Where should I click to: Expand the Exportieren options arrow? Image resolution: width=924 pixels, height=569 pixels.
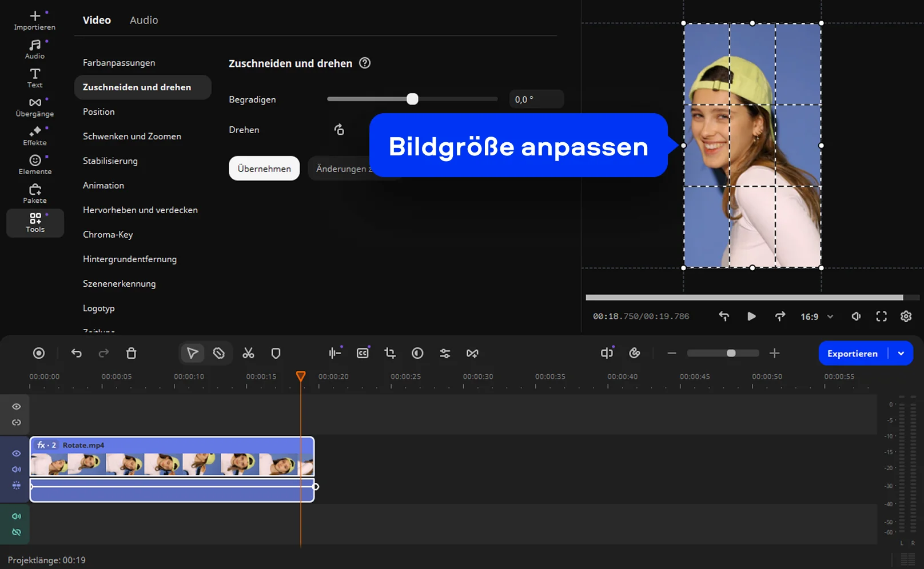click(901, 354)
